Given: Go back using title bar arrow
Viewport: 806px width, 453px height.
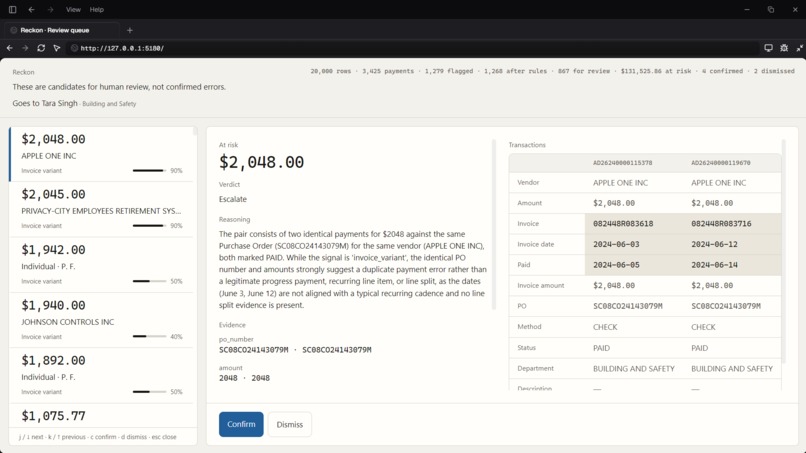Looking at the screenshot, I should (31, 9).
